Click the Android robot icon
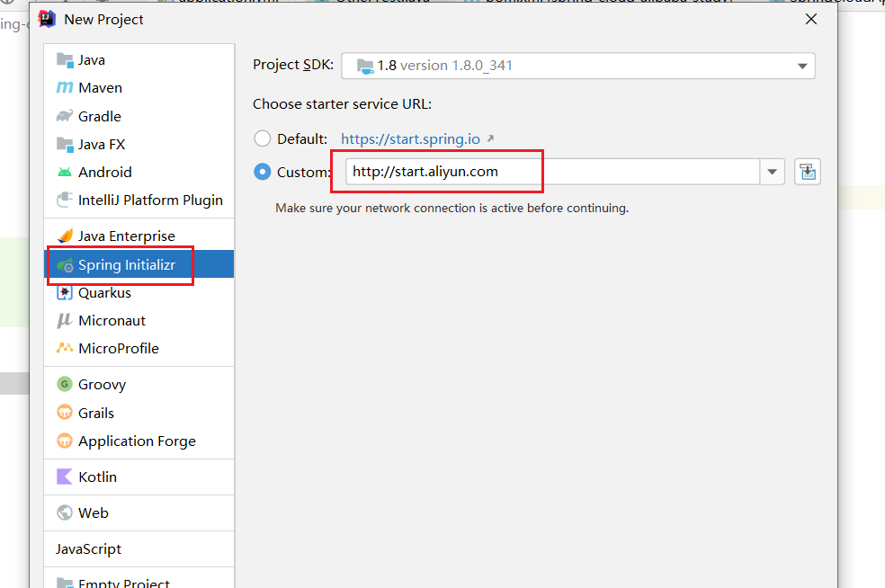 coord(65,172)
